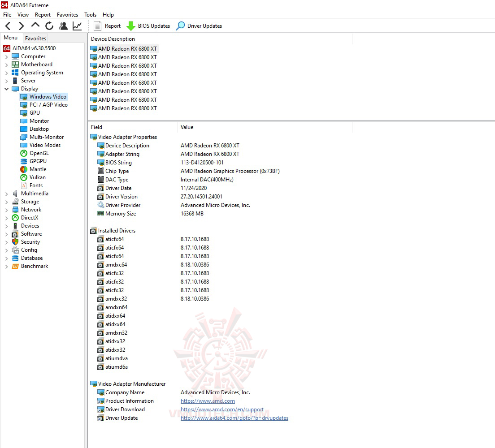Expand the Storage tree node
This screenshot has height=448, width=495.
[x=6, y=202]
